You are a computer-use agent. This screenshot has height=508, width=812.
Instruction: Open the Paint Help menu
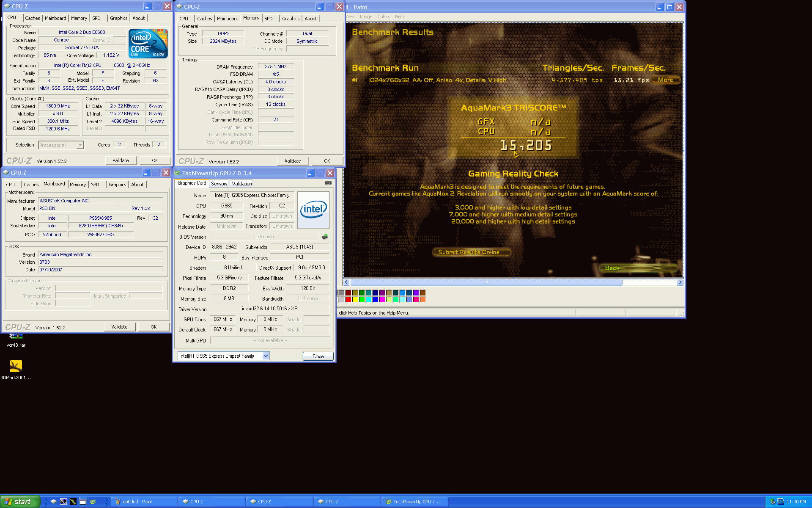399,17
